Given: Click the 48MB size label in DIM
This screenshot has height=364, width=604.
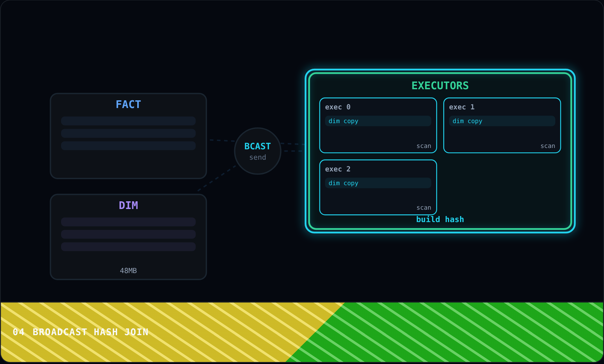Looking at the screenshot, I should tap(128, 270).
